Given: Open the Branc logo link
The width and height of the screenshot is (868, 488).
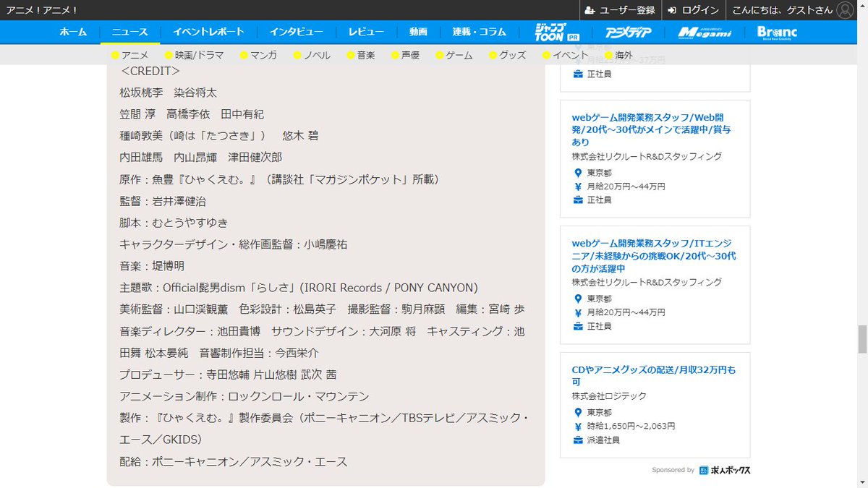Looking at the screenshot, I should click(777, 32).
